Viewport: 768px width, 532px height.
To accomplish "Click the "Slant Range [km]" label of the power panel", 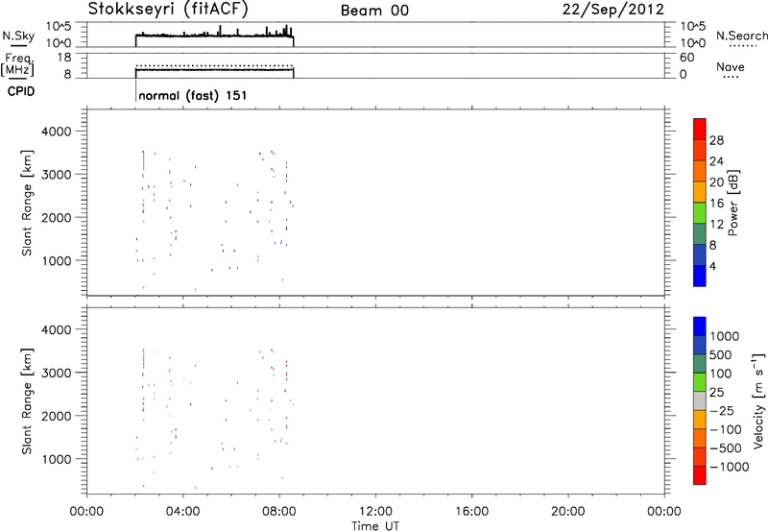I will tap(28, 203).
